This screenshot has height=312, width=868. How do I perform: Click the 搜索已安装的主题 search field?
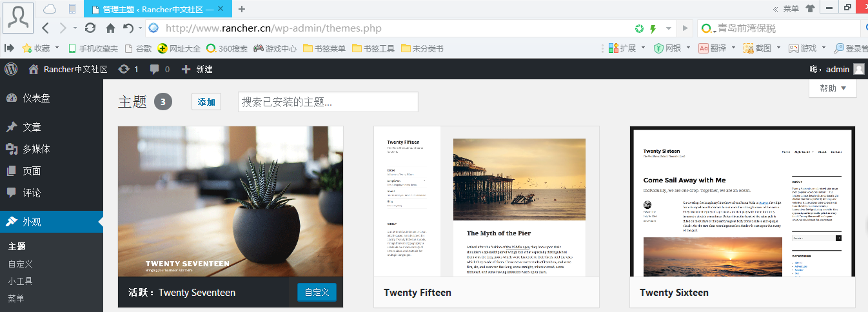[328, 102]
